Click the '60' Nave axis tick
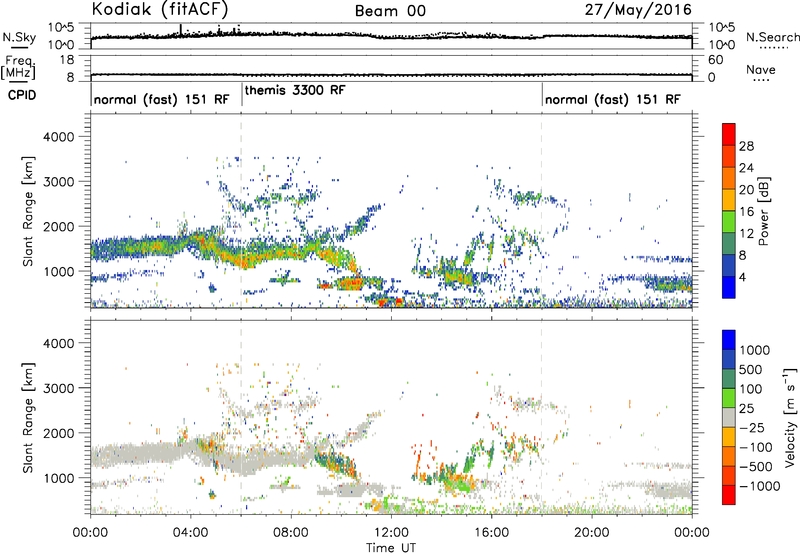 pos(716,60)
